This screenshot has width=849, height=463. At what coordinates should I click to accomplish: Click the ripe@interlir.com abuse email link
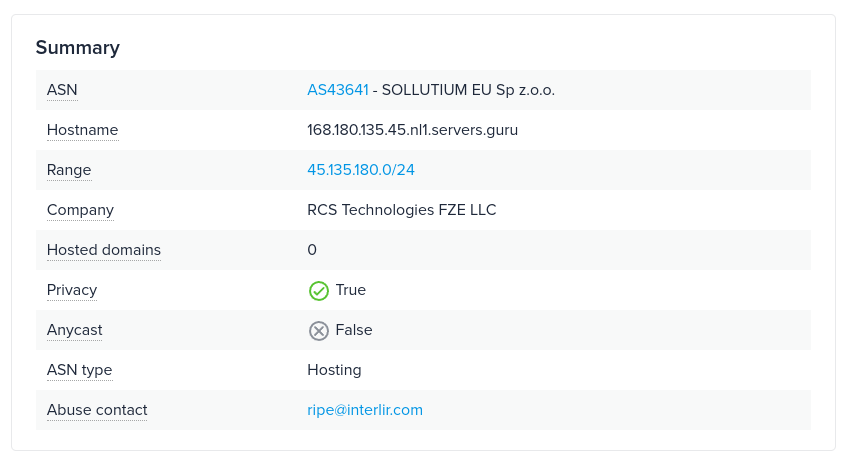(x=365, y=410)
